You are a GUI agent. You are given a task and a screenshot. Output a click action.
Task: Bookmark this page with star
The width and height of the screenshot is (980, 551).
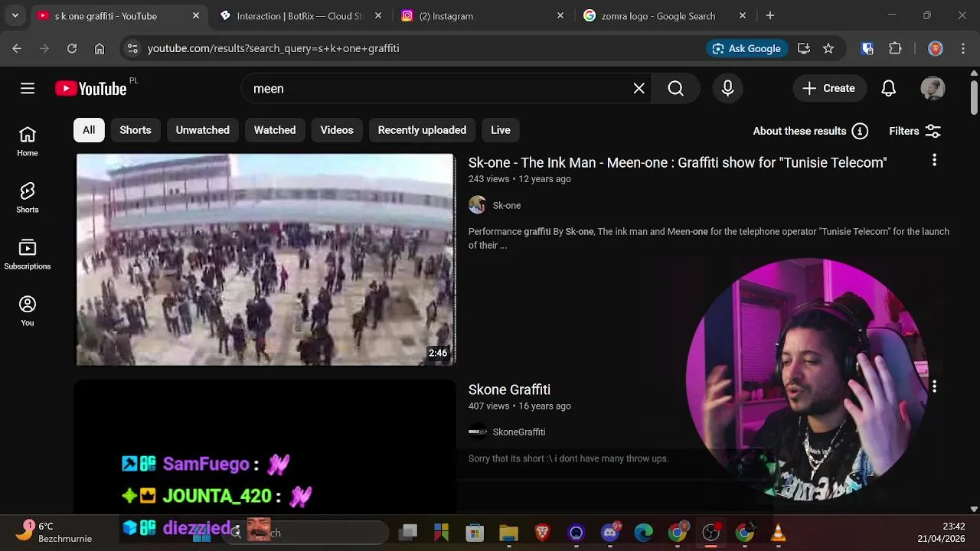828,48
